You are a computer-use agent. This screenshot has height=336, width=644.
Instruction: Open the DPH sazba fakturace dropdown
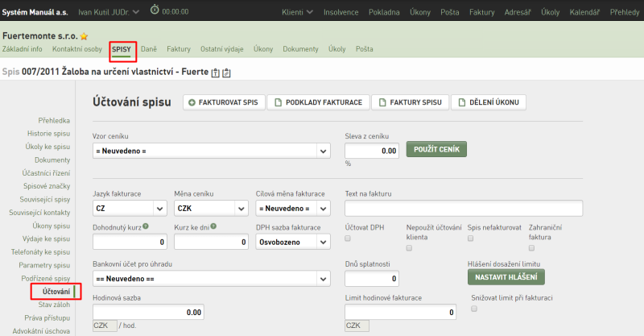(293, 243)
